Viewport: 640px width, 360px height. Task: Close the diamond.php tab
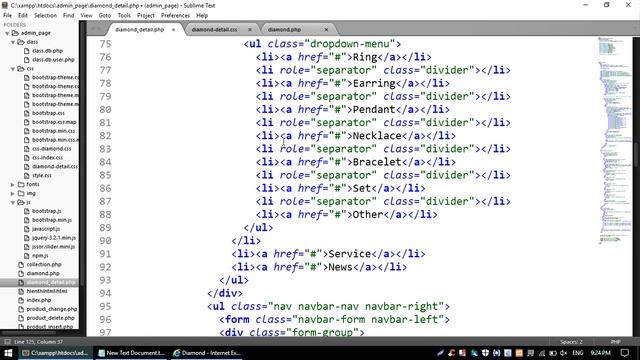point(326,30)
